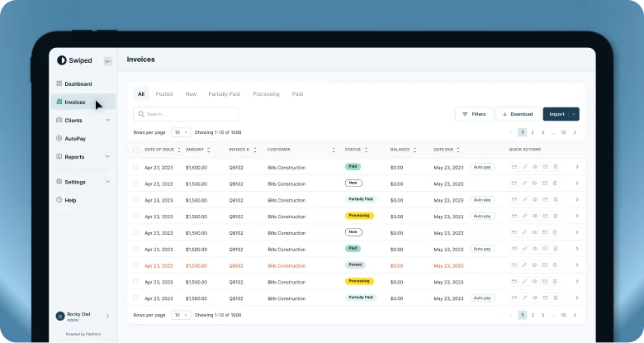Expand the Settings sidebar submenu chevron
This screenshot has height=343, width=644.
click(x=107, y=181)
